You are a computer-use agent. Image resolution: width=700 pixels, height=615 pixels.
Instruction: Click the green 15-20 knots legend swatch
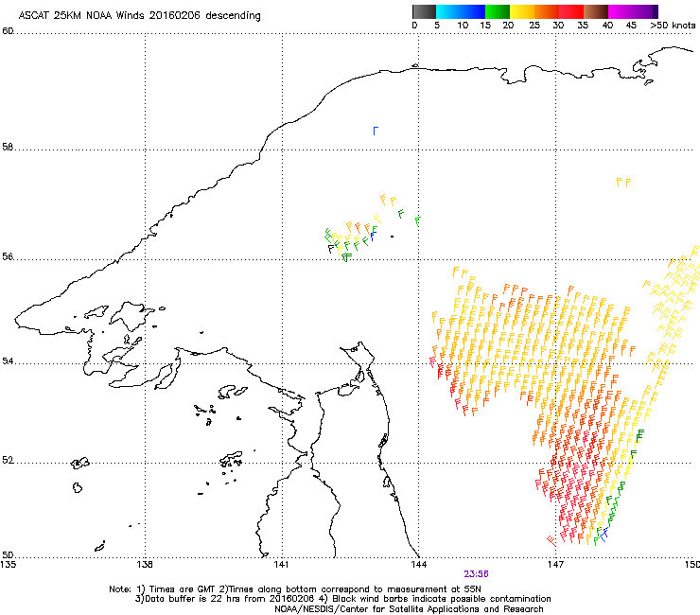tap(498, 11)
